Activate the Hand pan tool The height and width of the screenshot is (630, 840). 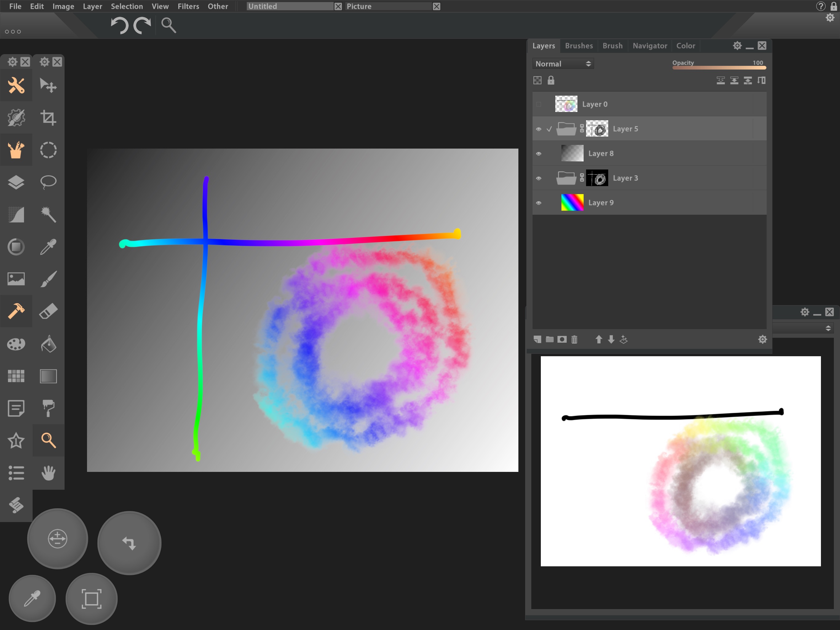pyautogui.click(x=48, y=473)
